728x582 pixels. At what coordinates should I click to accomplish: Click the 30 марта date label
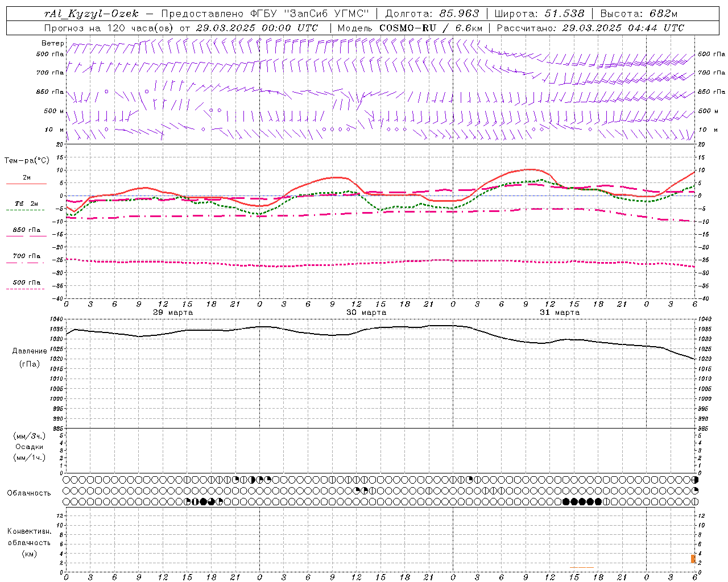click(366, 313)
